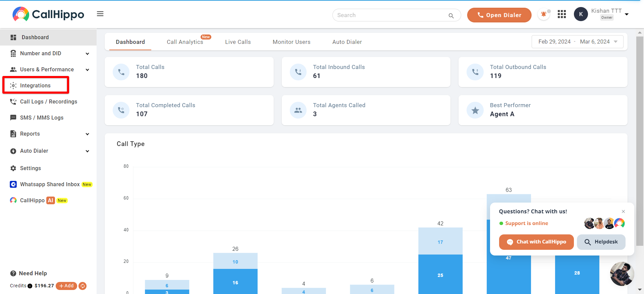Click the Reports document icon
Screen dimensions: 644x294
[13, 134]
